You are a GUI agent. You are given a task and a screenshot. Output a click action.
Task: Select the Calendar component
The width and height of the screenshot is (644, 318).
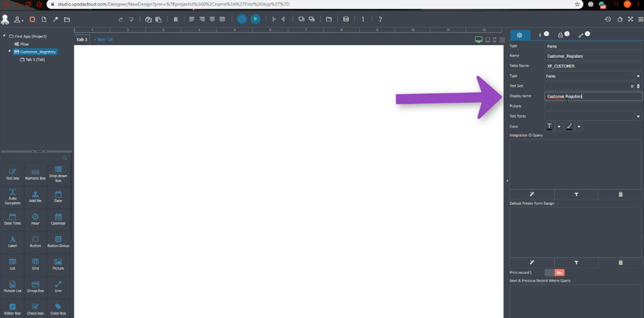(59, 219)
